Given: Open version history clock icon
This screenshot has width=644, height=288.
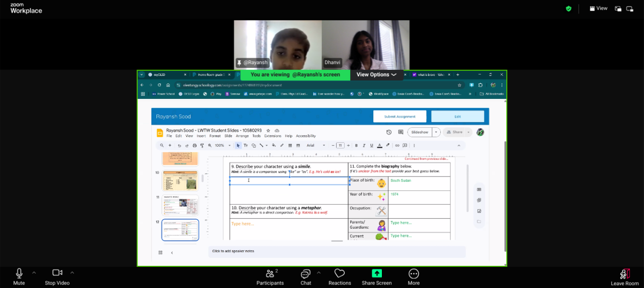Looking at the screenshot, I should 389,132.
